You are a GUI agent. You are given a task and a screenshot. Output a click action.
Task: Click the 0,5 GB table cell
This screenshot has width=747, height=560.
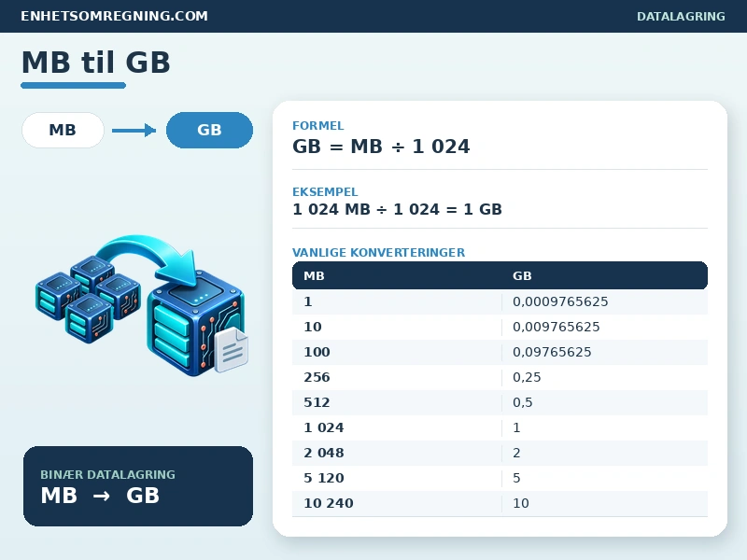tap(523, 402)
